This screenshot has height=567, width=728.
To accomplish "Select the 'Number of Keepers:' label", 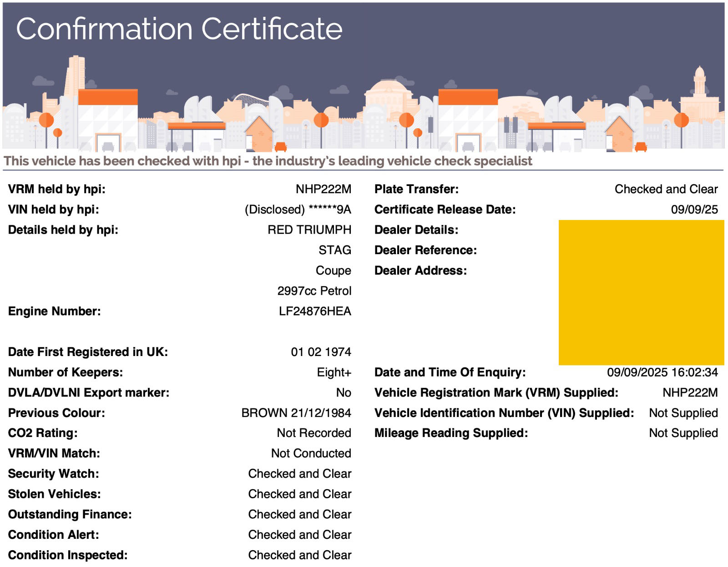I will (x=66, y=372).
